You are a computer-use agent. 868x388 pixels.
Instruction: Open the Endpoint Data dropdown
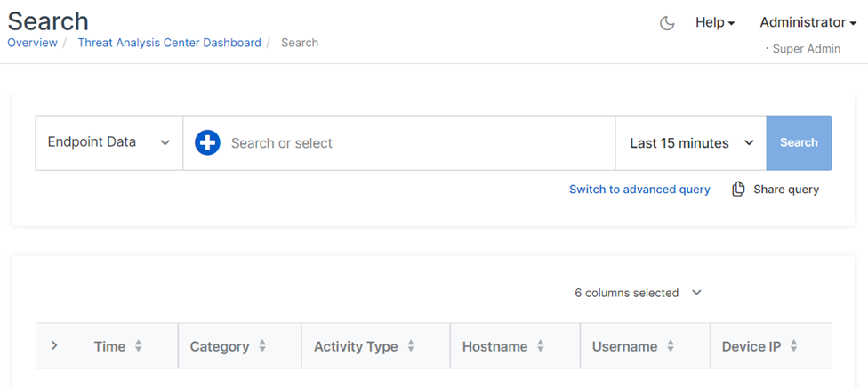coord(108,142)
